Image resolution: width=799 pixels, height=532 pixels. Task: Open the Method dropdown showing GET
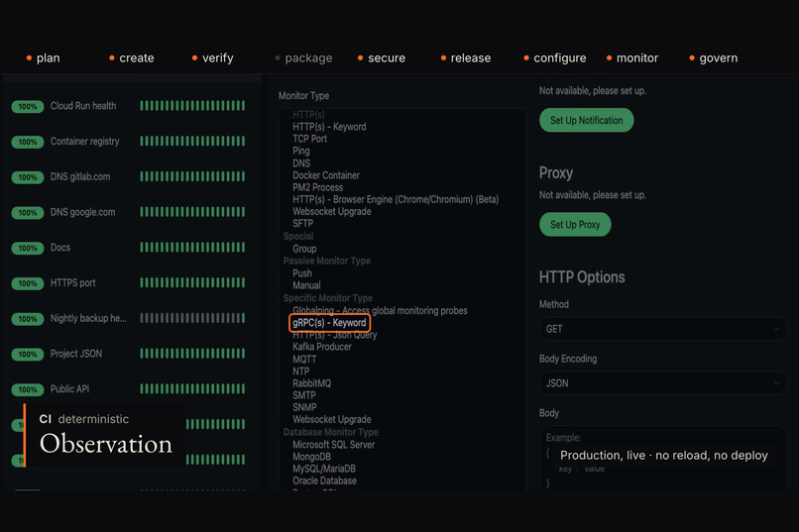(662, 329)
